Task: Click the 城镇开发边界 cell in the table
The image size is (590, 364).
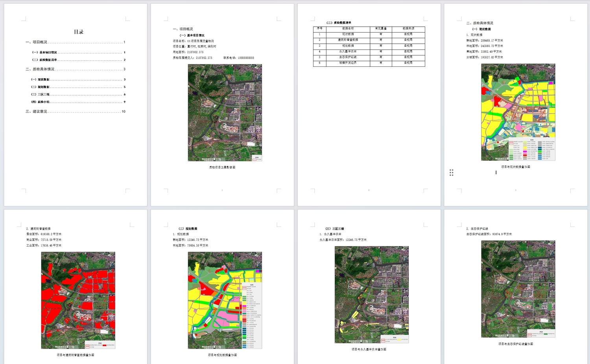Action: click(x=348, y=63)
